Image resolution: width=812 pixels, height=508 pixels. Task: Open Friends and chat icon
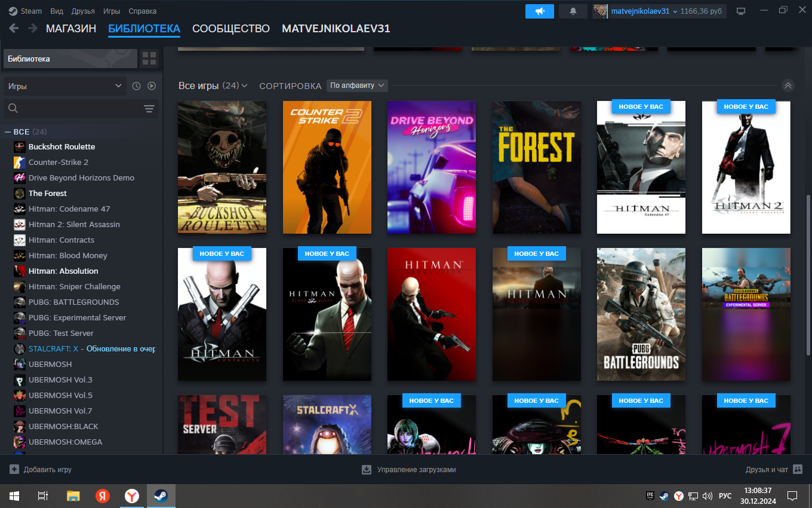(x=798, y=470)
